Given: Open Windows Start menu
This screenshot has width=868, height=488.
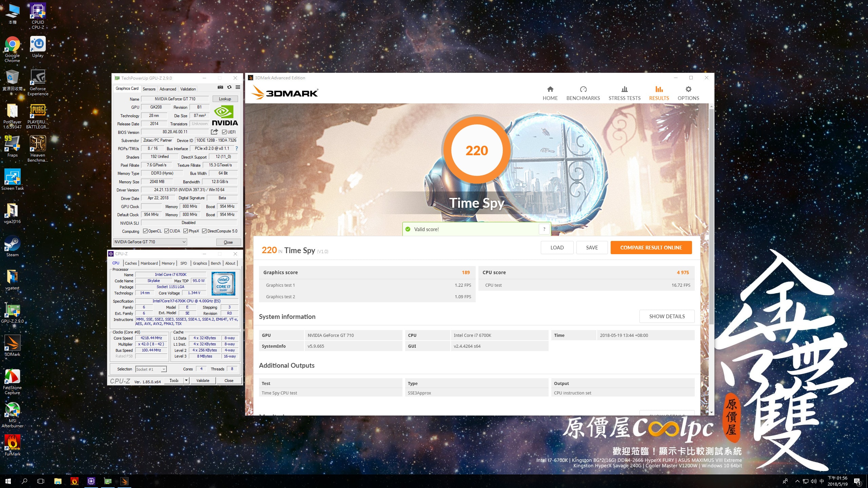Looking at the screenshot, I should tap(8, 481).
